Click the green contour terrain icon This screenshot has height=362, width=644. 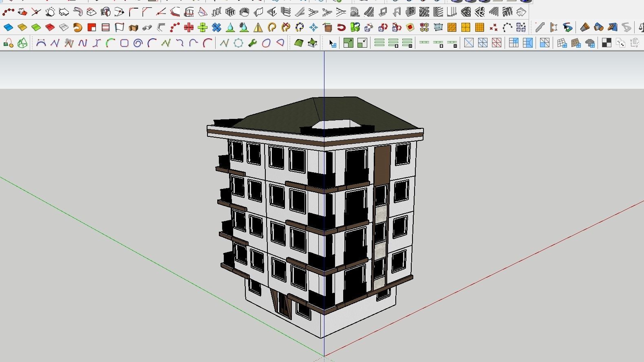click(x=299, y=42)
